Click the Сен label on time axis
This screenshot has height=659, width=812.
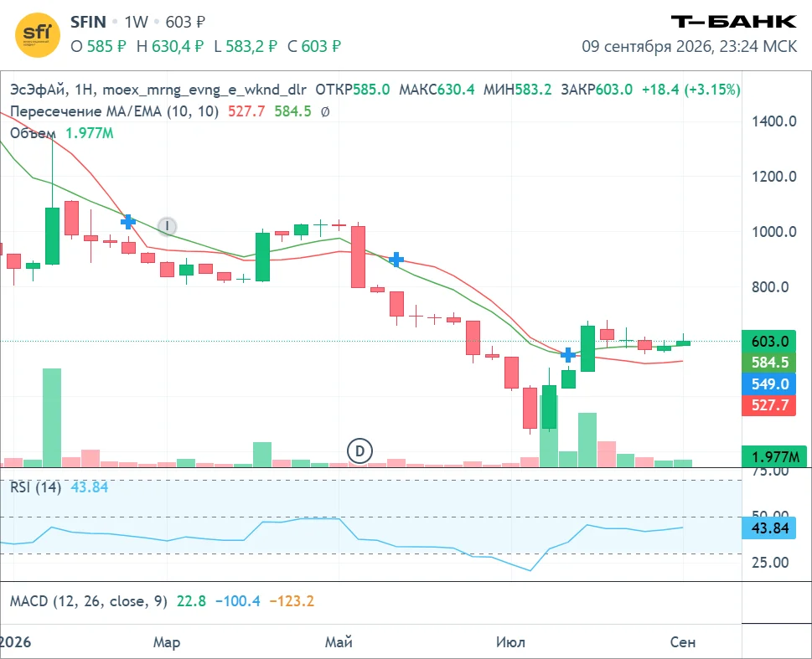coord(683,642)
